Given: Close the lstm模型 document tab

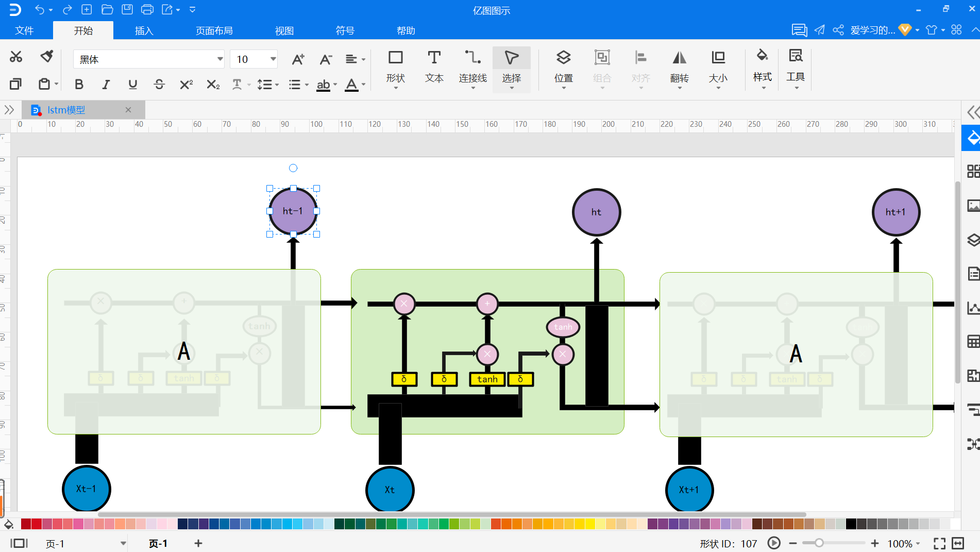Looking at the screenshot, I should coord(128,110).
